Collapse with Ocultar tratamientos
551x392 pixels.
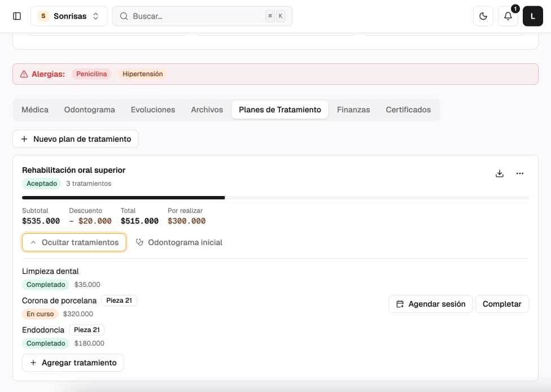pos(74,242)
